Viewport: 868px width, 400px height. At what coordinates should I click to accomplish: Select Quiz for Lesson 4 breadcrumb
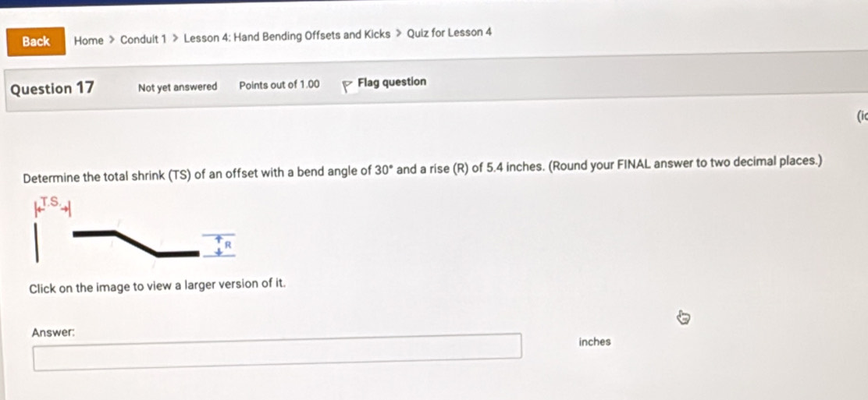click(x=449, y=33)
